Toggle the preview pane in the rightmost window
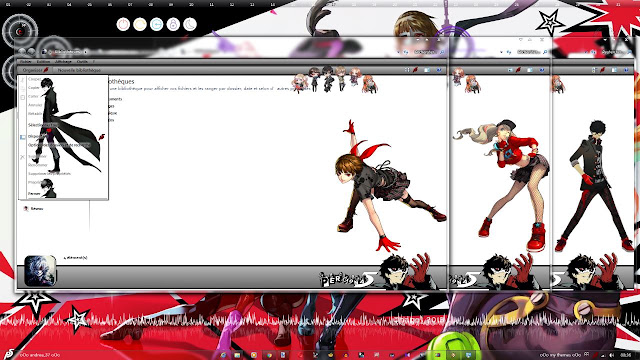The height and width of the screenshot is (360, 640). [x=614, y=70]
